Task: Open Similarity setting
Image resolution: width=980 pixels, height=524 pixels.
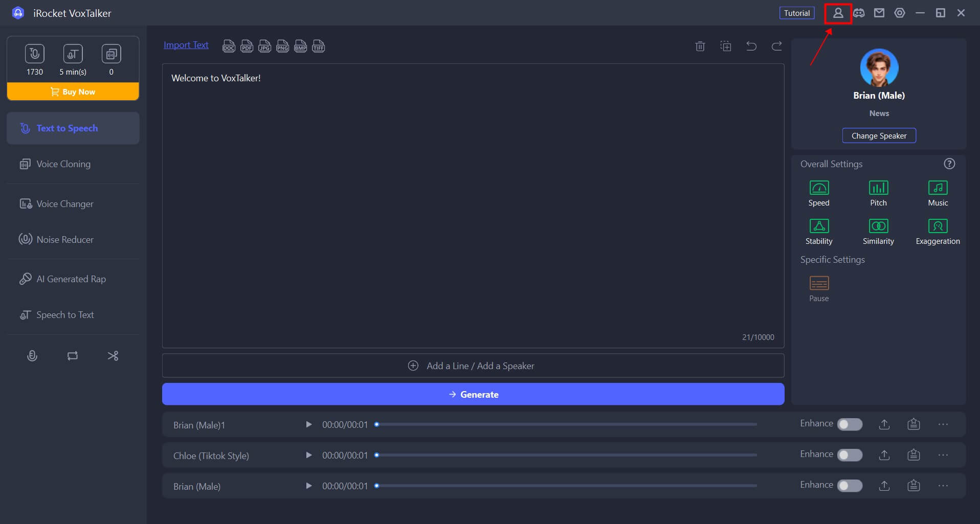Action: (x=878, y=232)
